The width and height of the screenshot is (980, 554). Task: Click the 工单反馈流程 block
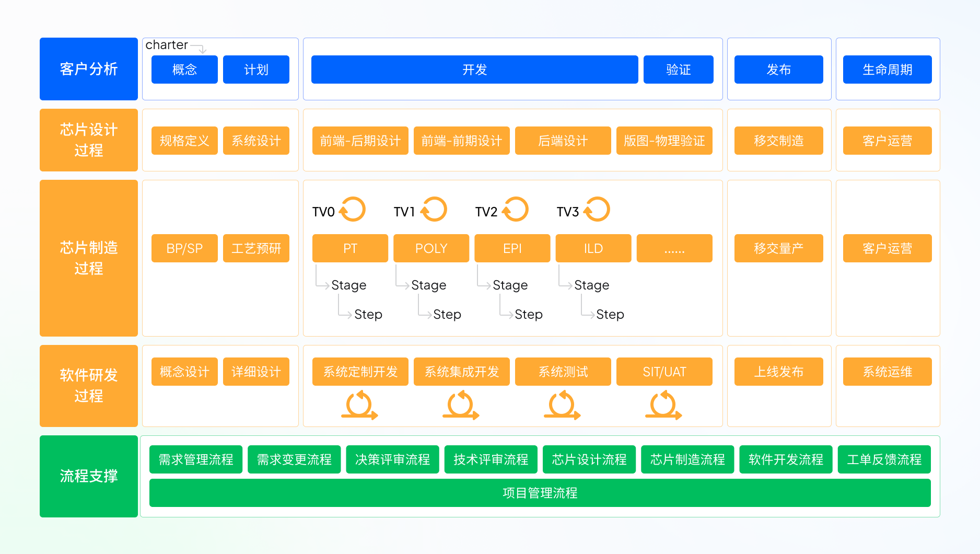(884, 459)
